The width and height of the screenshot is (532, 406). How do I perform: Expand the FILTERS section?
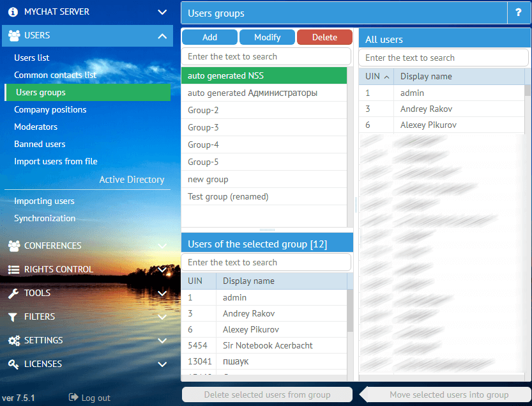click(x=162, y=316)
